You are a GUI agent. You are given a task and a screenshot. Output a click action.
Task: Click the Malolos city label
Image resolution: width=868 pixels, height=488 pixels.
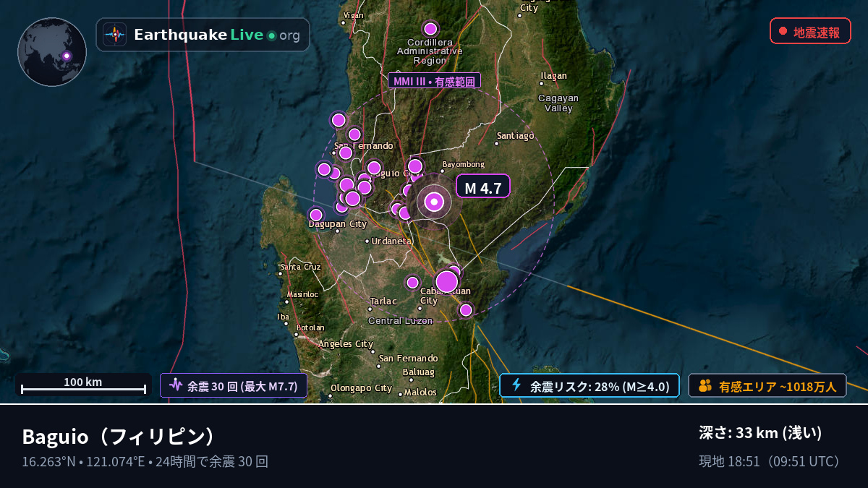tap(421, 392)
